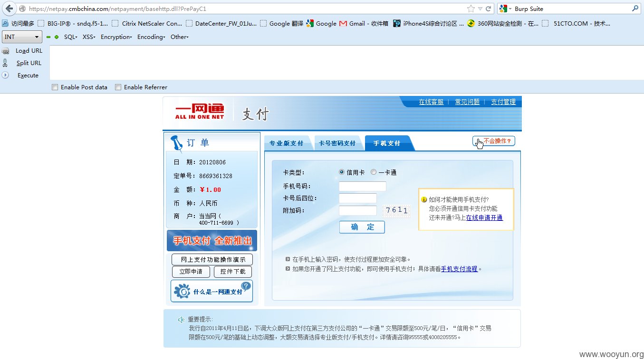Open 手机支付流程 link

click(x=459, y=269)
